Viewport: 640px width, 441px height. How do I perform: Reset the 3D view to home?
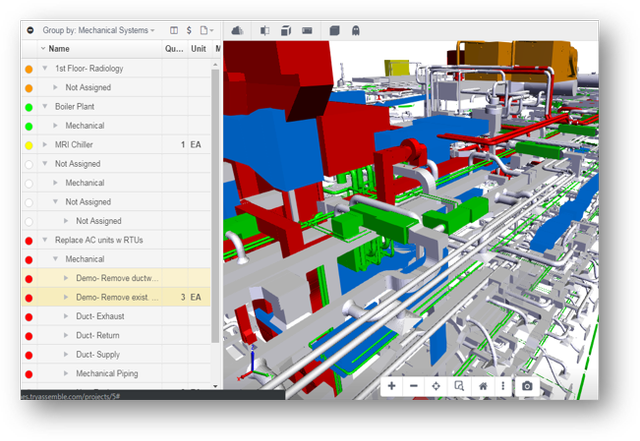[x=482, y=386]
